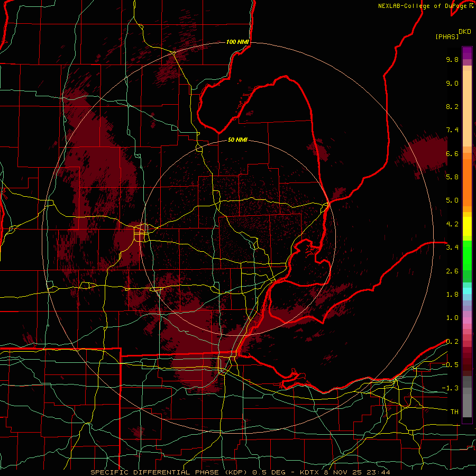Viewport: 476px width, 476px height.
Task: Pick the 4.2 legend value
Action: tap(452, 224)
